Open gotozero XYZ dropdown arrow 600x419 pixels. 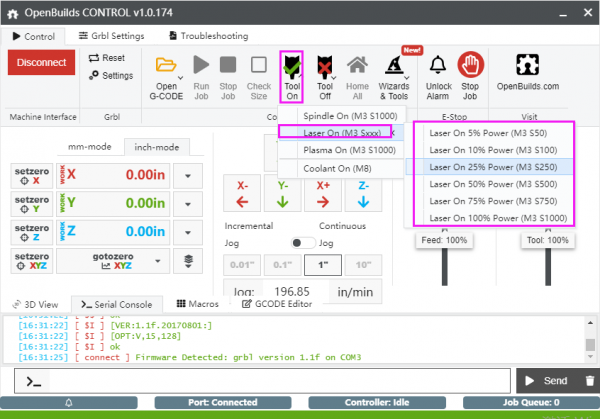158,261
